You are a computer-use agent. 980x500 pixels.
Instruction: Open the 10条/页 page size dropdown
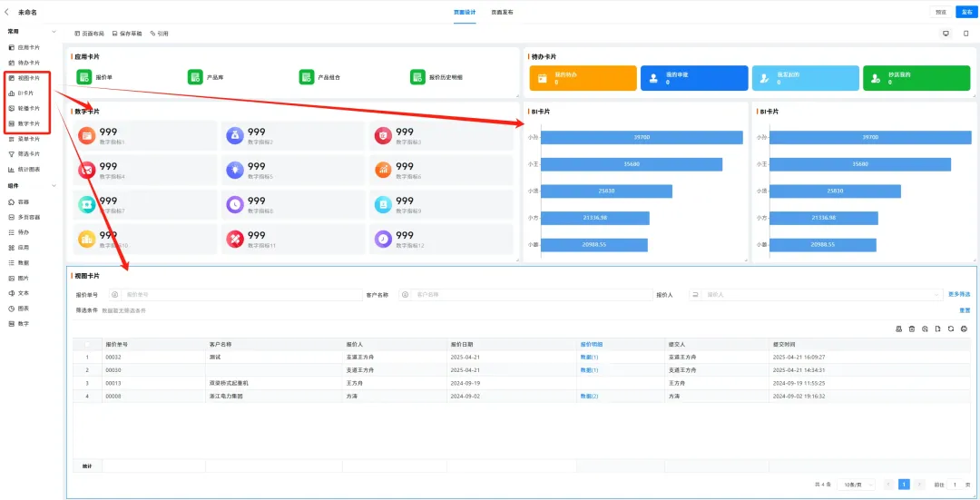click(x=856, y=485)
